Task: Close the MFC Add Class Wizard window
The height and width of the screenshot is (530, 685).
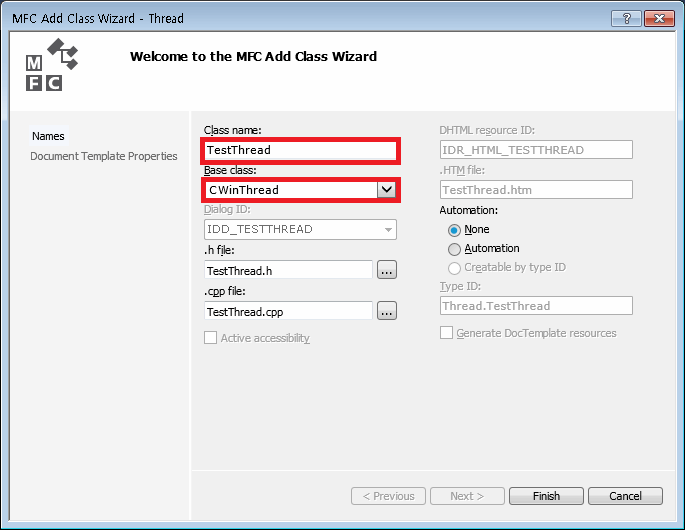Action: (659, 18)
